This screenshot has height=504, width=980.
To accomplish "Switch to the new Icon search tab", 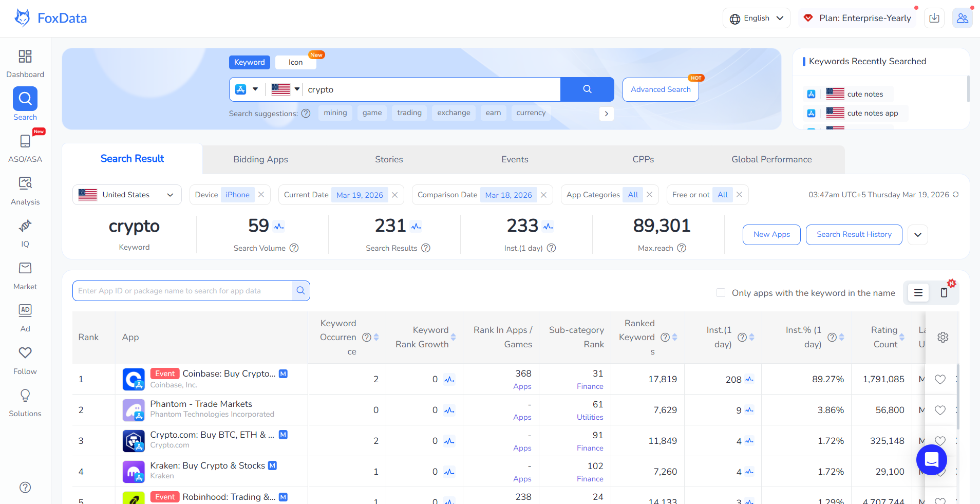I will pyautogui.click(x=295, y=62).
